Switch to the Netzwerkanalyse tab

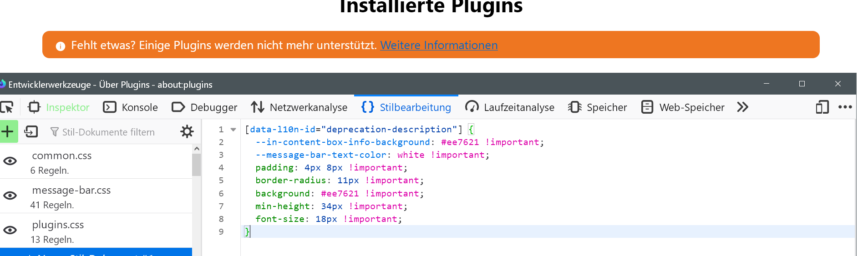click(299, 107)
